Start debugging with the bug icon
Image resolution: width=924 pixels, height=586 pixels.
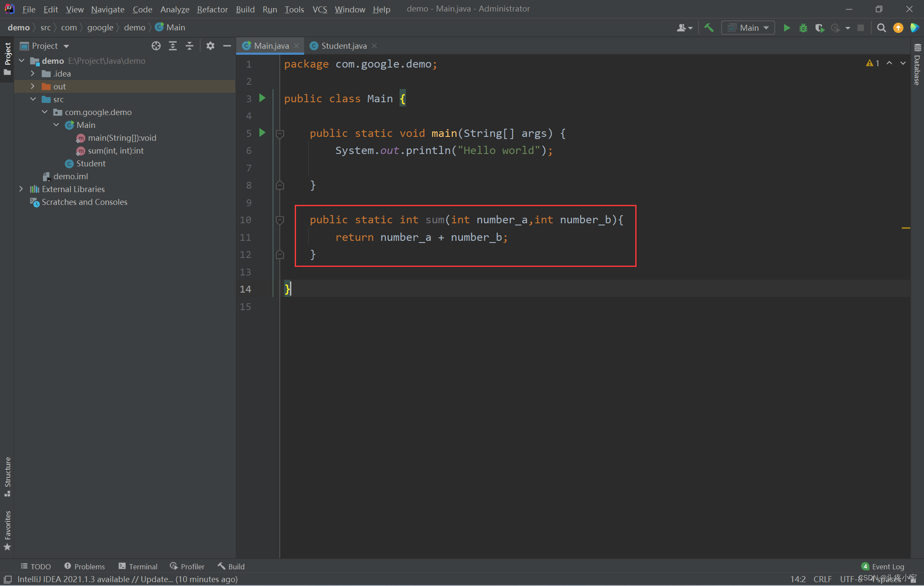803,28
